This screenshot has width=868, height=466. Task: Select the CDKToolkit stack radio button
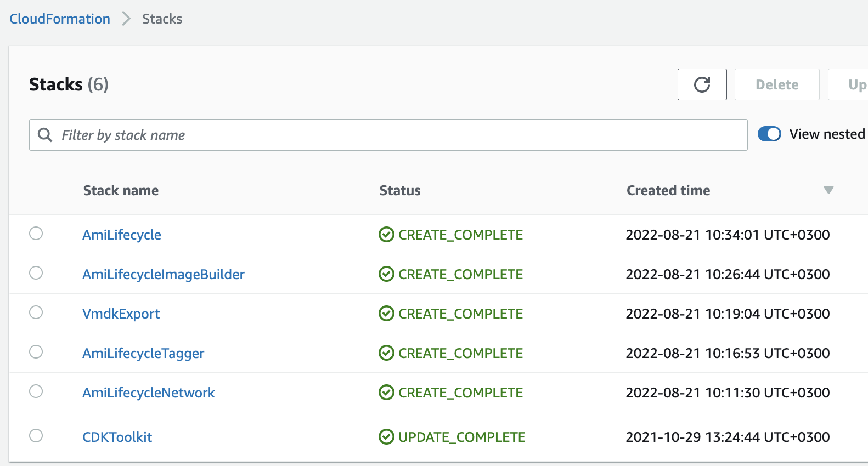pyautogui.click(x=36, y=436)
